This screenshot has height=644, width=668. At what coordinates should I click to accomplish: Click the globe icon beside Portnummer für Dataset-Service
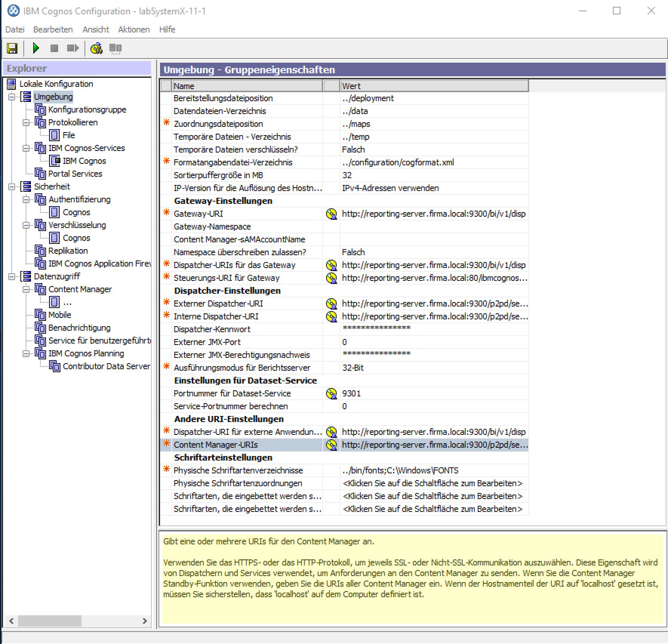pyautogui.click(x=331, y=394)
